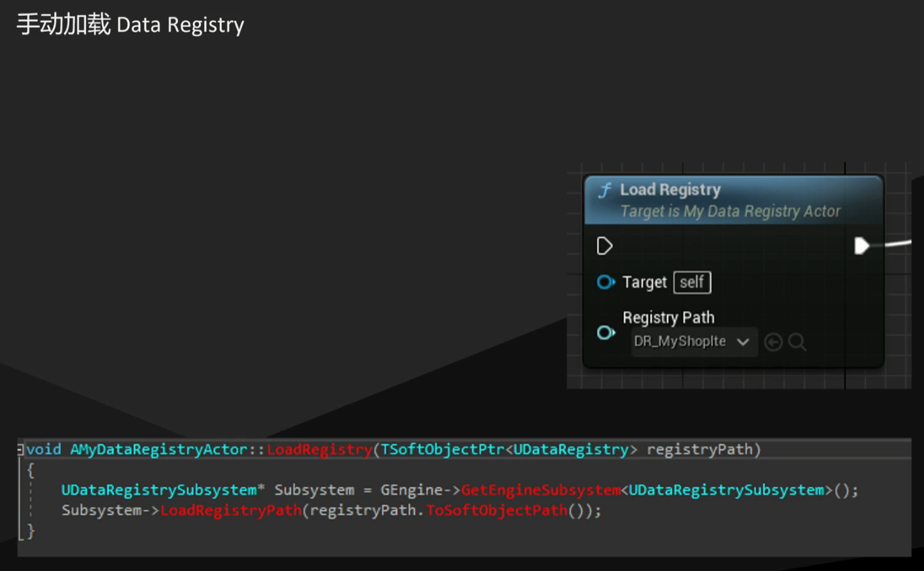Open the DR_MyShopIte asset dropdown
Image resolution: width=924 pixels, height=571 pixels.
(x=680, y=342)
